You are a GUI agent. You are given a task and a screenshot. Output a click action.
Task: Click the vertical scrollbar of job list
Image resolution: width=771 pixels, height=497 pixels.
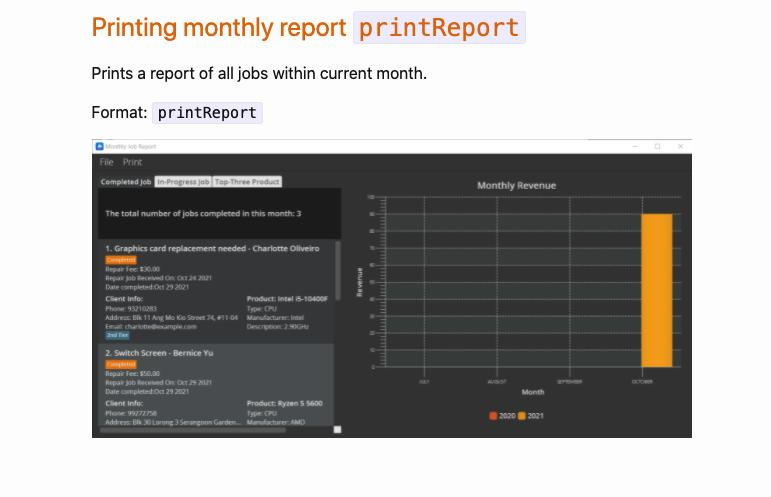tap(338, 270)
